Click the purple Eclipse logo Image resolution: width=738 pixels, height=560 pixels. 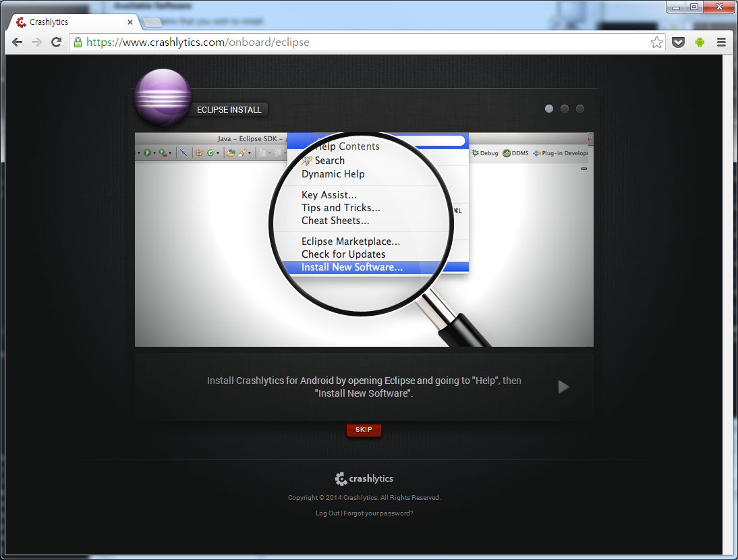[x=163, y=99]
